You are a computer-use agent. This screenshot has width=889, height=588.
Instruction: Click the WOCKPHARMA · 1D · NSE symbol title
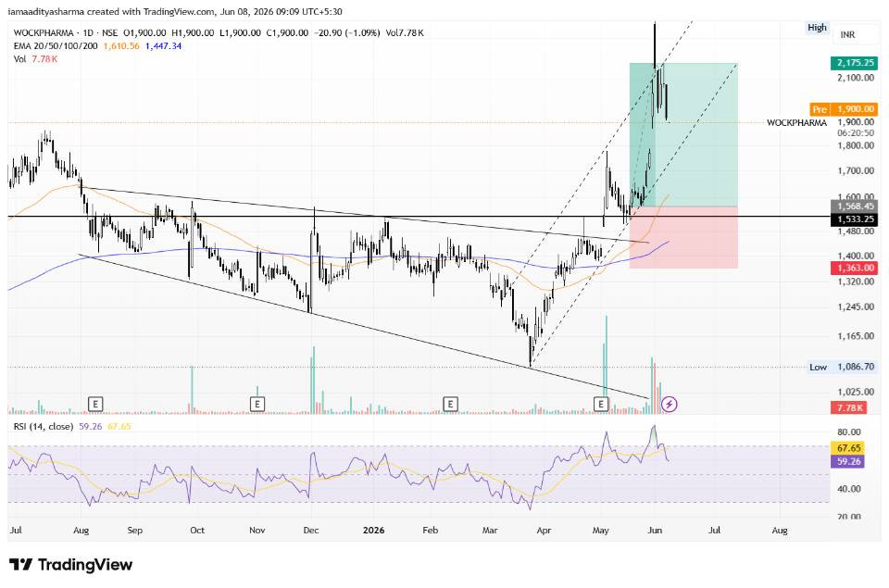[x=66, y=33]
